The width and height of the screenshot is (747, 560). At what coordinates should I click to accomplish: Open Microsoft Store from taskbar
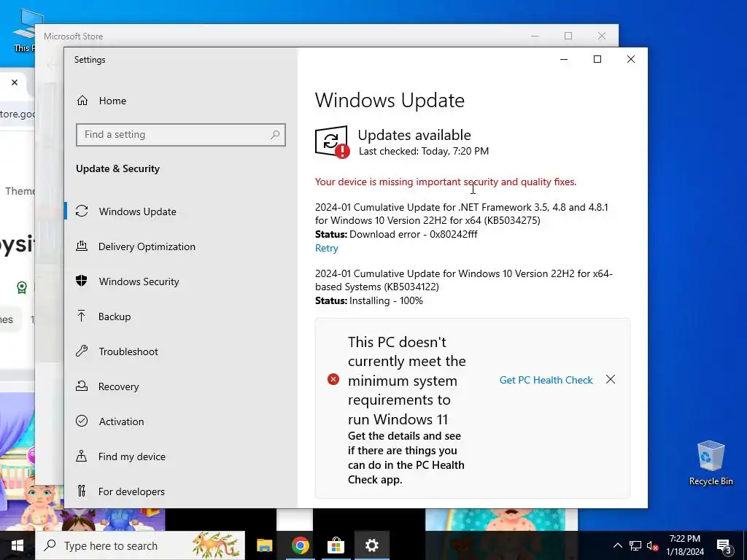tap(336, 545)
